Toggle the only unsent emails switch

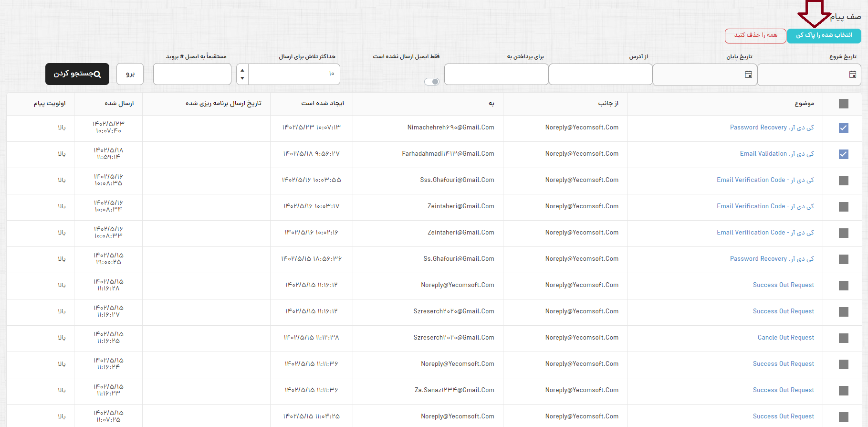coord(432,82)
